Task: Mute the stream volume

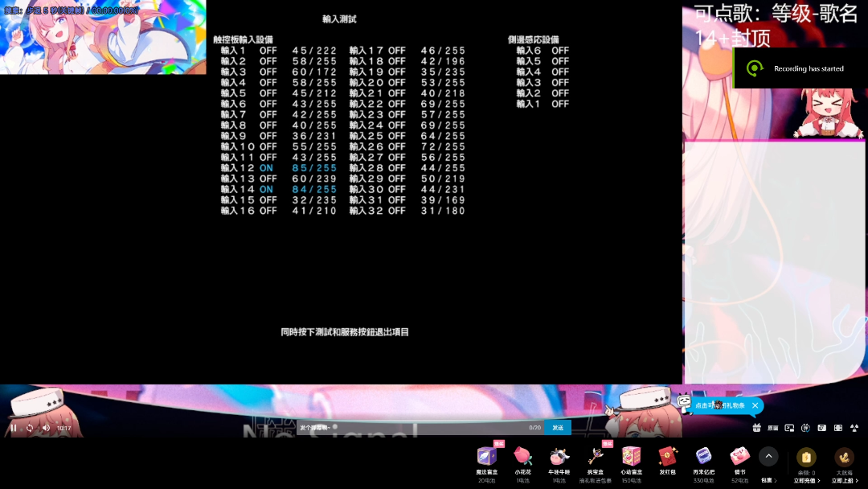Action: [46, 427]
